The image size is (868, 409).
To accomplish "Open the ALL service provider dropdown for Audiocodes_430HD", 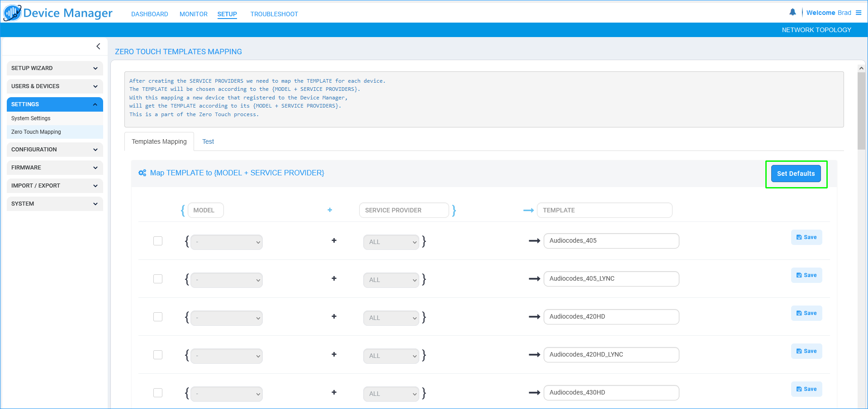I will click(x=391, y=394).
